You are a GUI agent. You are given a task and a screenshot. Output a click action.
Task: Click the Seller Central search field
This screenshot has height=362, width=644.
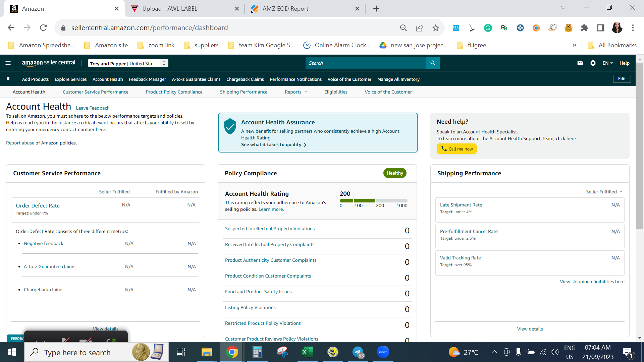(x=366, y=63)
